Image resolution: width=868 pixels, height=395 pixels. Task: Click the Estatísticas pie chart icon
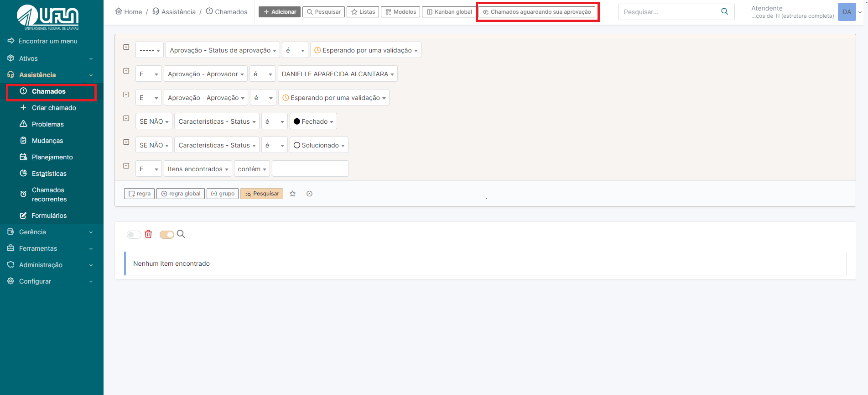[x=23, y=174]
